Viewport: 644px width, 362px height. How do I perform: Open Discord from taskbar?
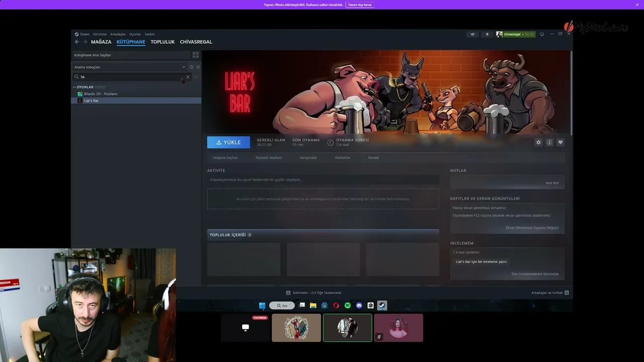coord(359,305)
